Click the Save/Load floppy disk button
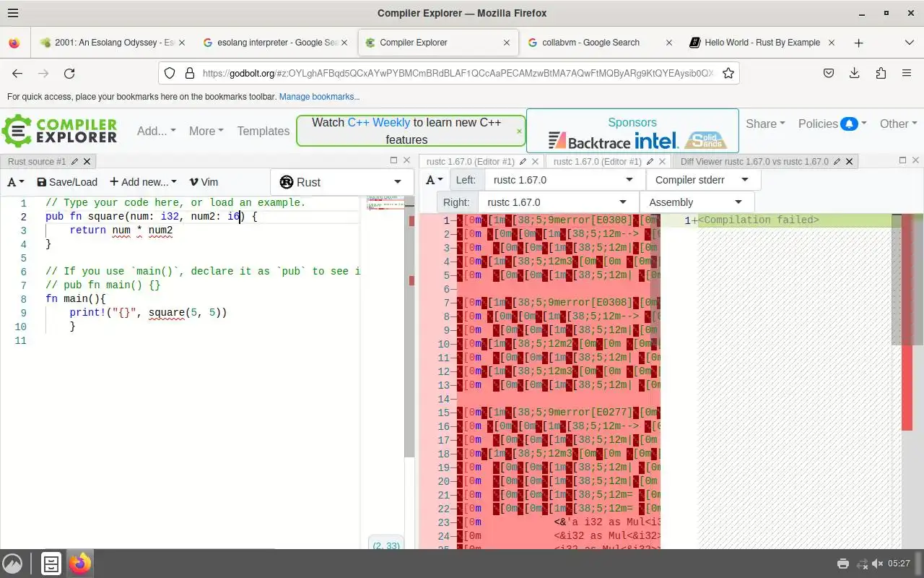This screenshot has height=578, width=924. click(67, 182)
